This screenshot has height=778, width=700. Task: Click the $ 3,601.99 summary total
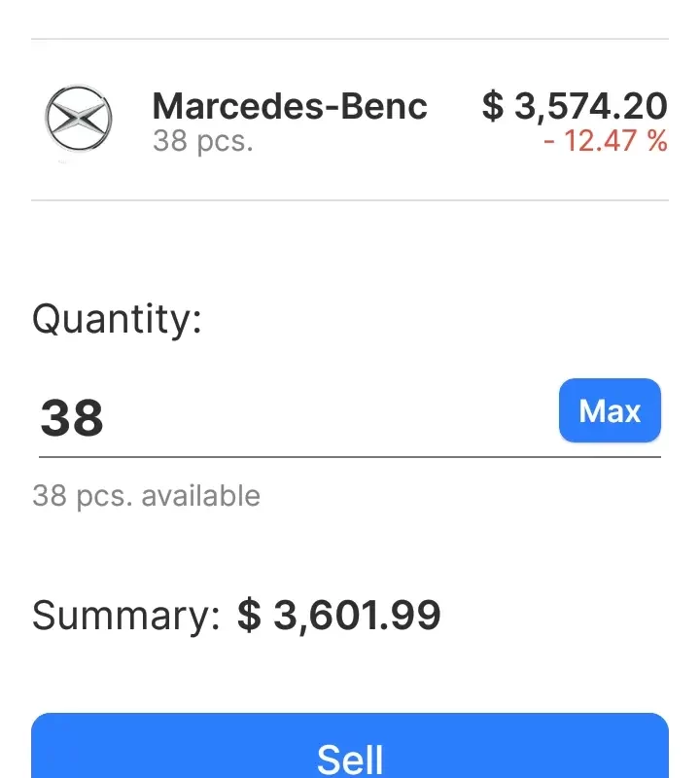coord(339,616)
